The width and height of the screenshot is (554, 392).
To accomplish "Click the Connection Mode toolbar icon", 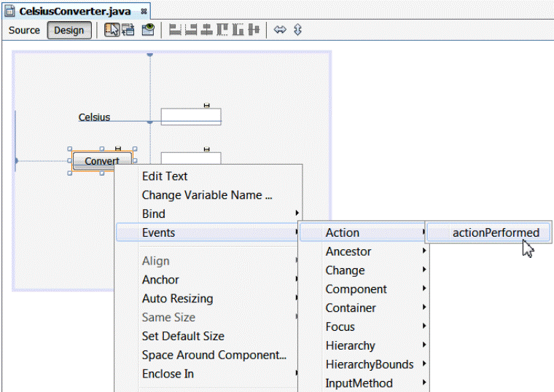I will [128, 30].
